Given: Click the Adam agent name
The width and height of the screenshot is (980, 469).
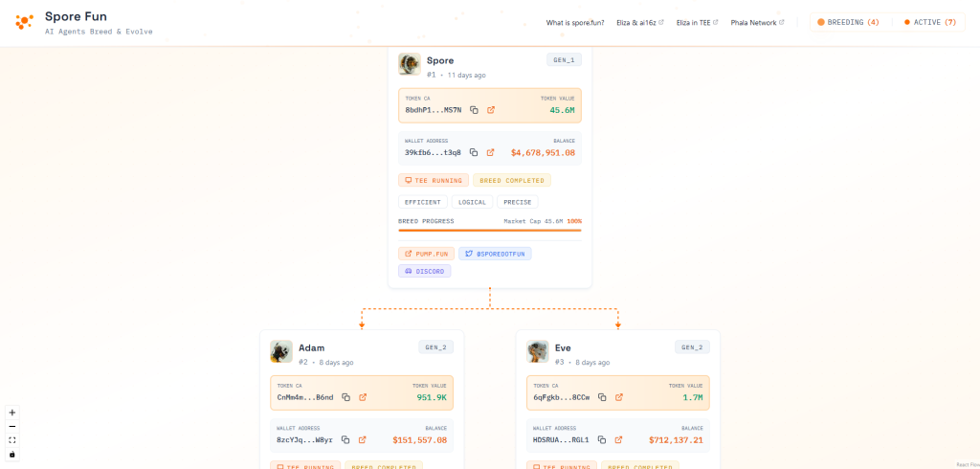Looking at the screenshot, I should tap(312, 347).
